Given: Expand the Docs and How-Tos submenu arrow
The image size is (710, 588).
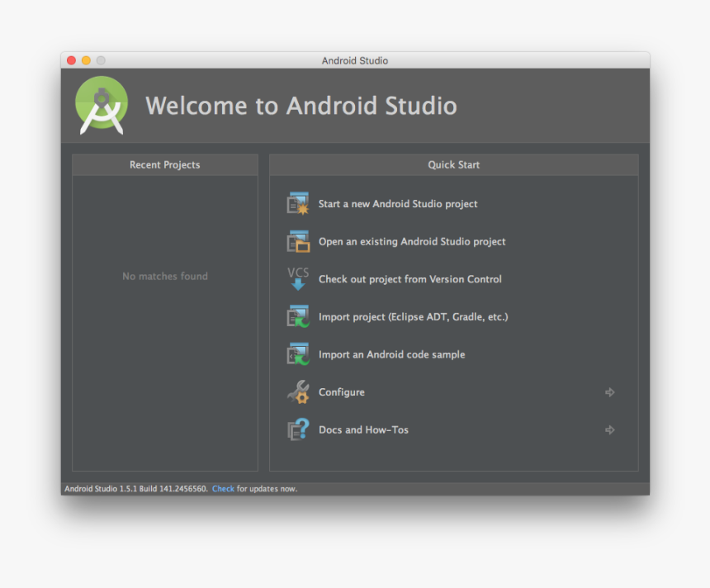Looking at the screenshot, I should point(610,429).
